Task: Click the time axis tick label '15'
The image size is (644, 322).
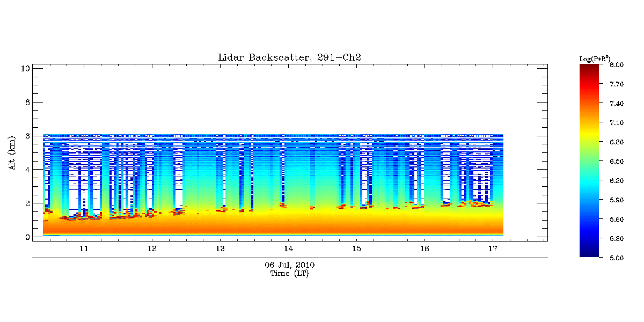Action: coord(356,249)
